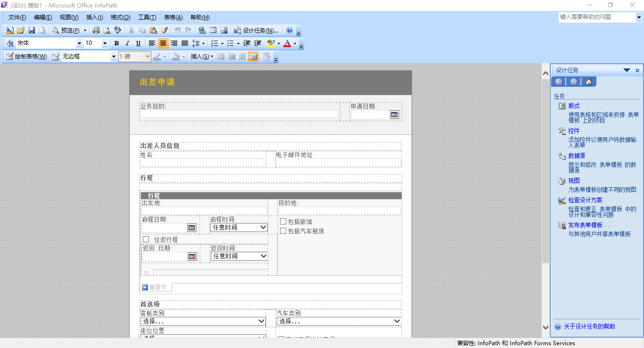The height and width of the screenshot is (348, 644).
Task: Justify text alignment
Action: [185, 43]
